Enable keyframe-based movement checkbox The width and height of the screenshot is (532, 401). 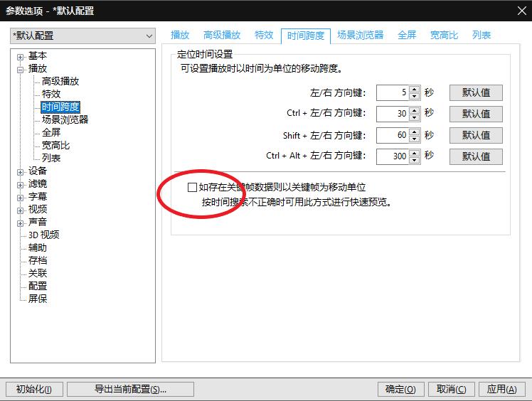click(192, 187)
